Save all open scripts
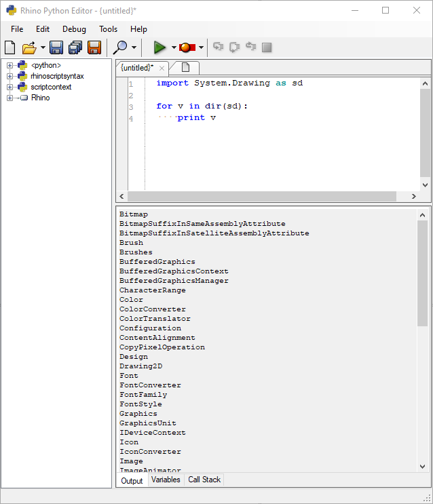This screenshot has width=433, height=504. [75, 47]
